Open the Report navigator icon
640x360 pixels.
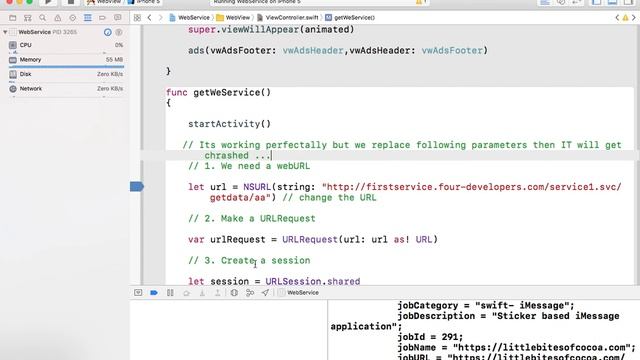coord(118,18)
